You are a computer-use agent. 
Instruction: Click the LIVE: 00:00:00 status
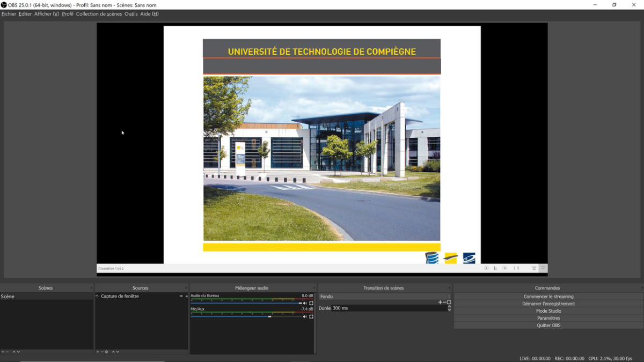(535, 358)
